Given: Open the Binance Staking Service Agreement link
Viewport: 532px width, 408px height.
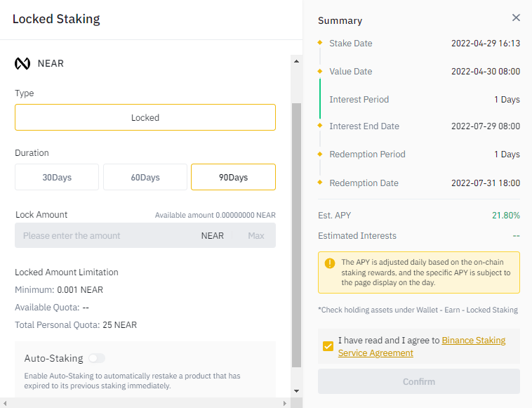Looking at the screenshot, I should coord(422,347).
